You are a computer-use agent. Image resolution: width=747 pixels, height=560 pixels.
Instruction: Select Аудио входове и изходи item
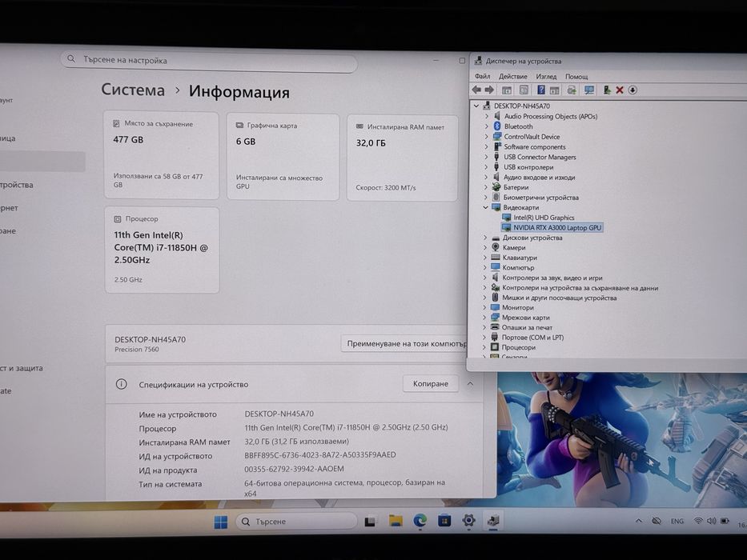pos(539,177)
